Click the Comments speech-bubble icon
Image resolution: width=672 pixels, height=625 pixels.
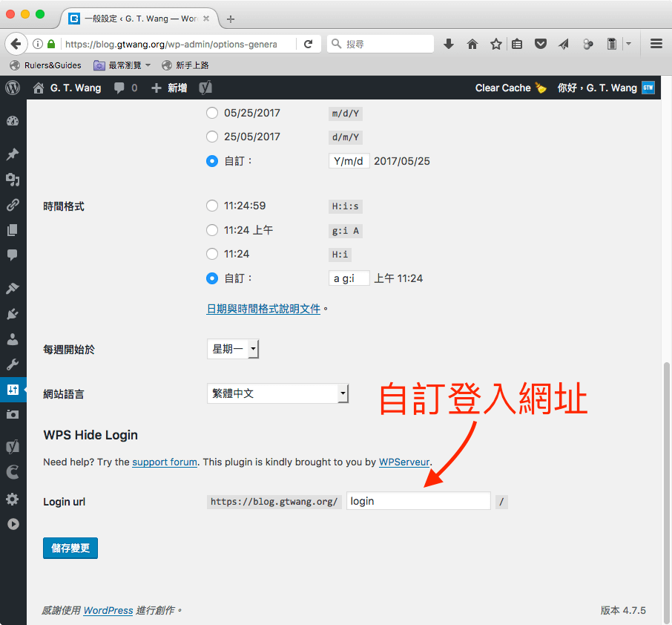point(12,255)
